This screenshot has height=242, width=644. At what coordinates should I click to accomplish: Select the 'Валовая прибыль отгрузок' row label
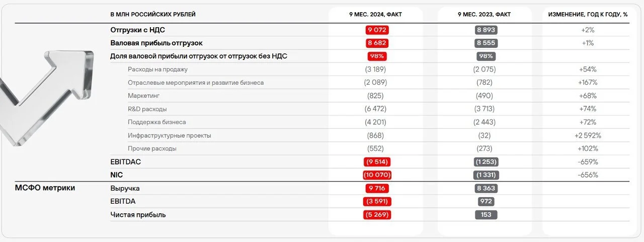[x=156, y=43]
